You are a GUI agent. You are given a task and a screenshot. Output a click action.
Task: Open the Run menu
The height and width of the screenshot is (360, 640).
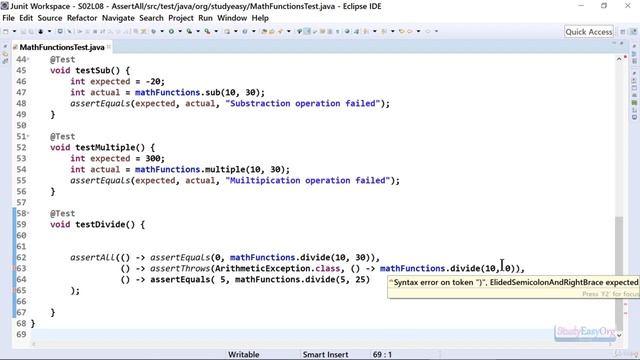click(205, 18)
